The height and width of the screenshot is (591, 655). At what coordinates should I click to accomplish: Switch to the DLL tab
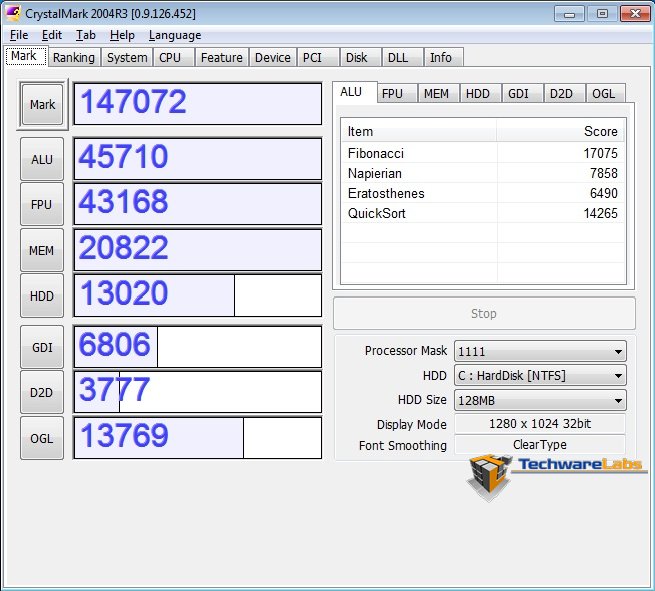click(402, 57)
